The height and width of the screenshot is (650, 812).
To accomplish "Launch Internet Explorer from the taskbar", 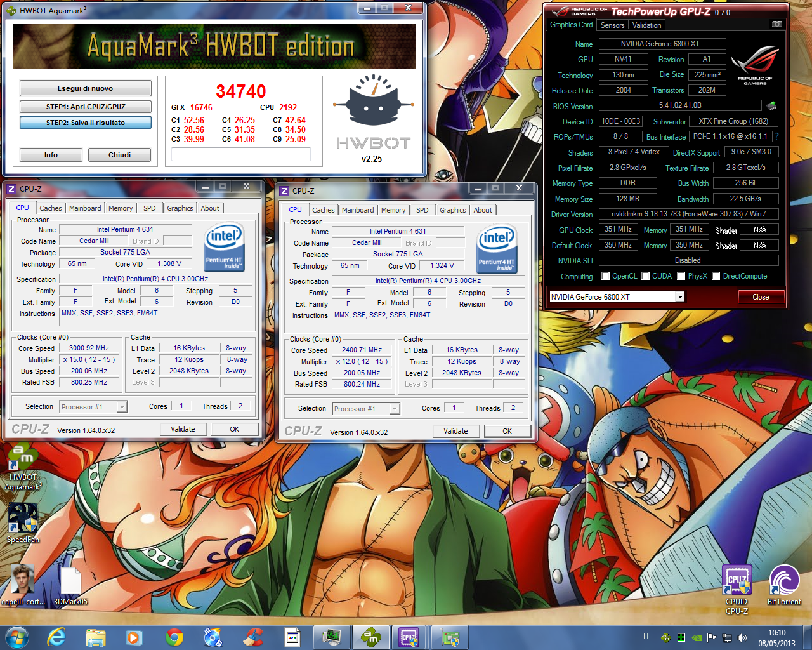I will tap(56, 637).
